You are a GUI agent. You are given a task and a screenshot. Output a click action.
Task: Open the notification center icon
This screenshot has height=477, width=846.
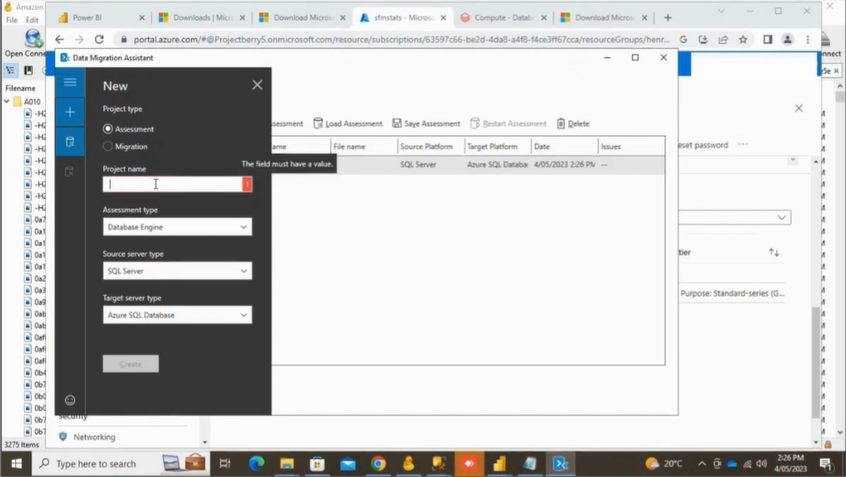point(825,464)
